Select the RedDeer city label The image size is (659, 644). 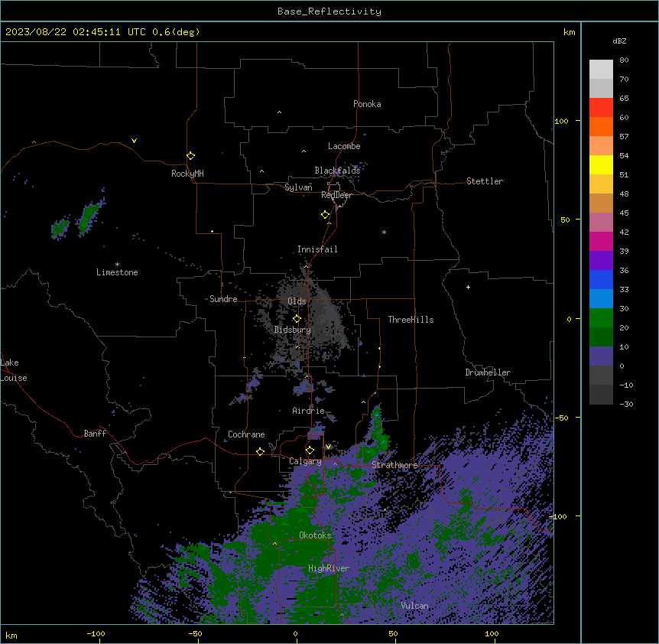[336, 195]
